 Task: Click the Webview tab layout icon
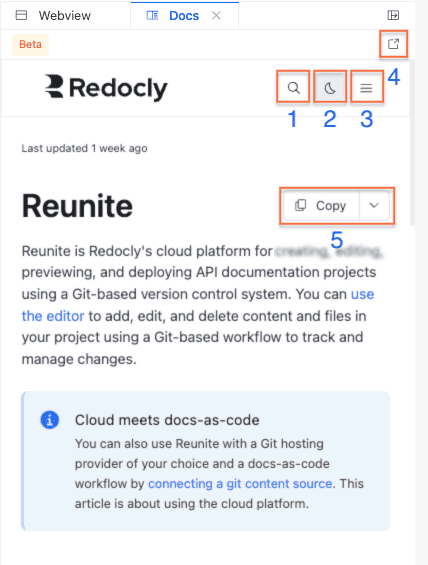(21, 15)
